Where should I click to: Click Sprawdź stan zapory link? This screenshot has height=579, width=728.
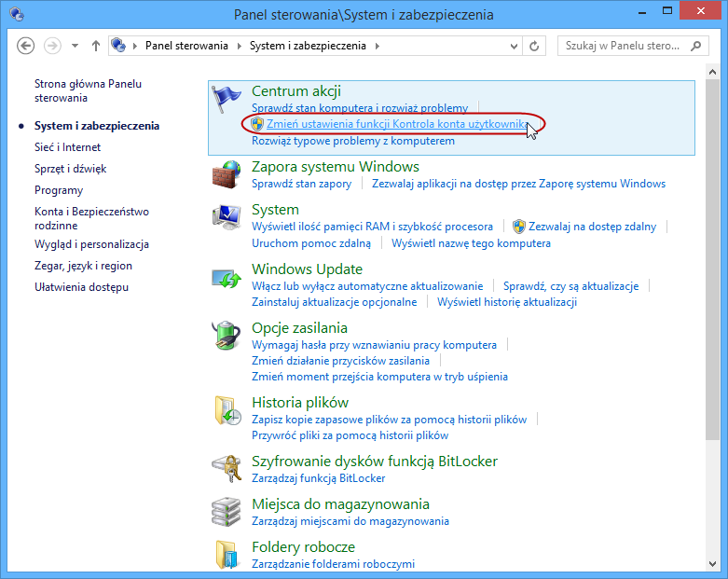[301, 184]
